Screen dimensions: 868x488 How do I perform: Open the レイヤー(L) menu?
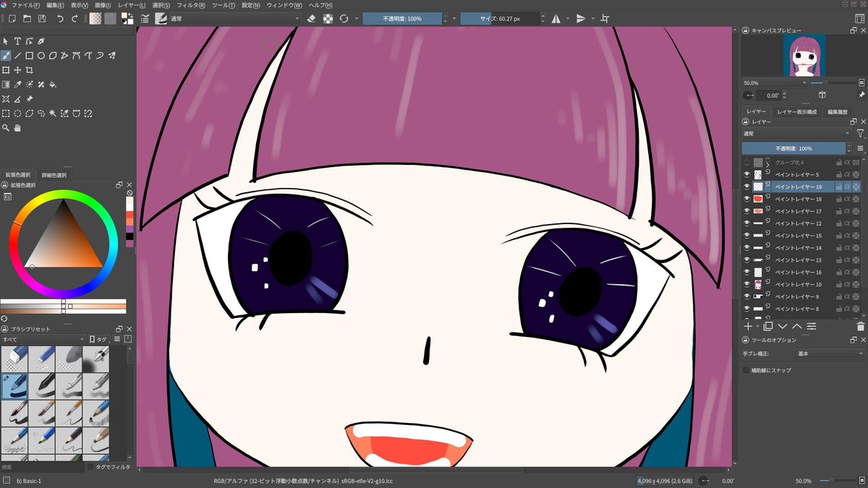point(133,5)
